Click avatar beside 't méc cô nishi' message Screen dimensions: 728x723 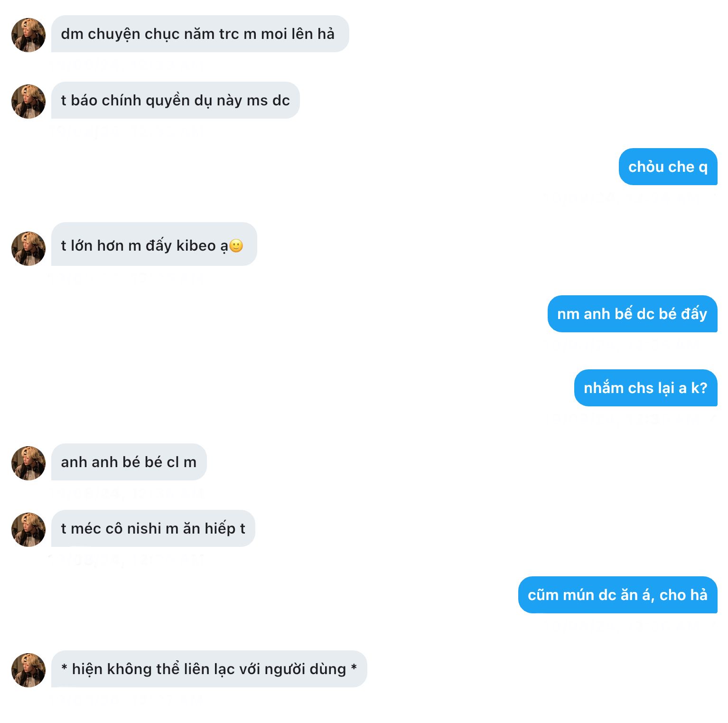(x=28, y=529)
